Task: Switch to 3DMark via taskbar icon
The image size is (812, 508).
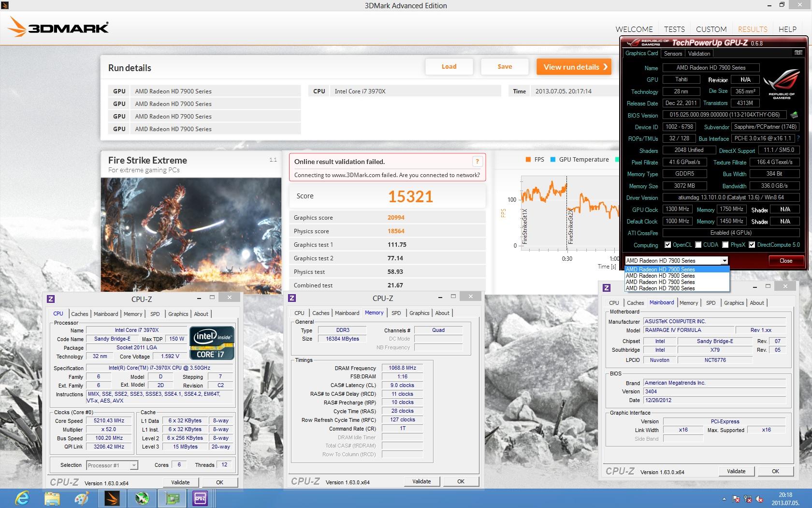Action: click(x=112, y=498)
